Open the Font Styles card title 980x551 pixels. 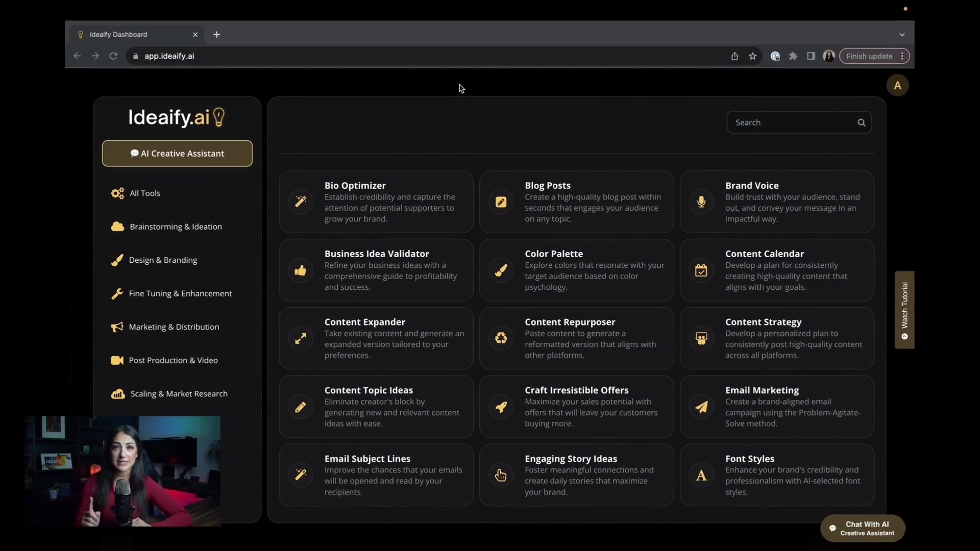tap(750, 459)
